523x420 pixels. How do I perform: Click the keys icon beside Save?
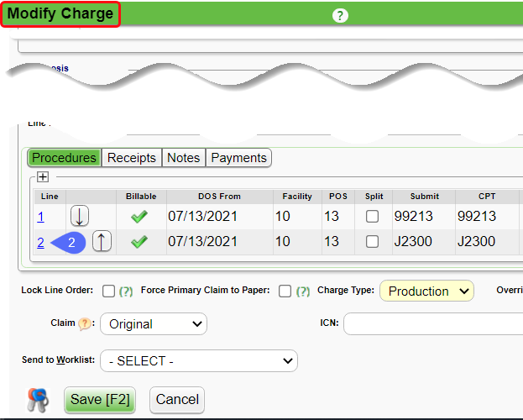pyautogui.click(x=39, y=400)
